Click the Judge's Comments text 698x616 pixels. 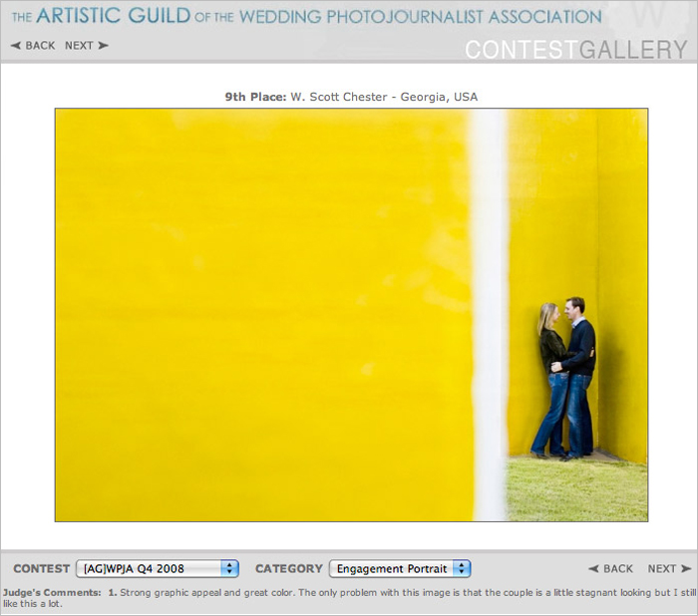click(349, 598)
